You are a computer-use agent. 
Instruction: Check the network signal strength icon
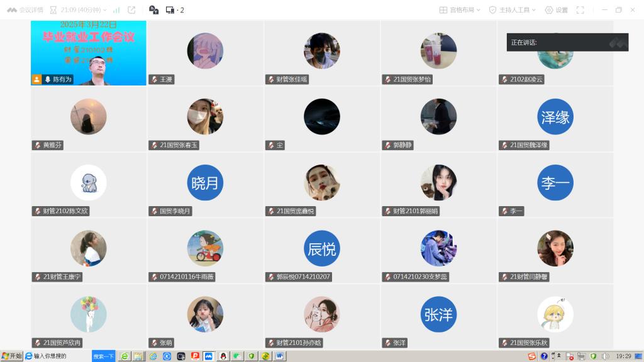point(116,10)
